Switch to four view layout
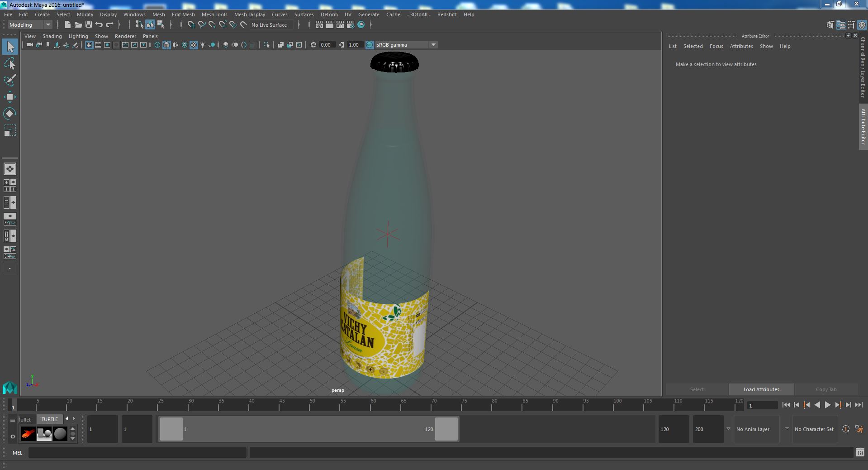 pyautogui.click(x=10, y=186)
